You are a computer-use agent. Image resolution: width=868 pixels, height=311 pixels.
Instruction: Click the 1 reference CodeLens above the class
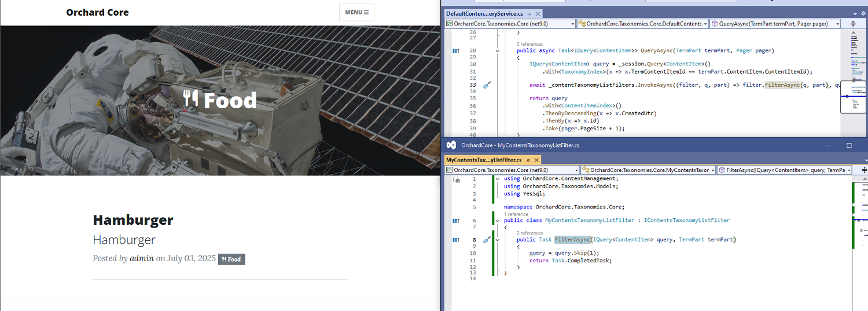point(516,214)
